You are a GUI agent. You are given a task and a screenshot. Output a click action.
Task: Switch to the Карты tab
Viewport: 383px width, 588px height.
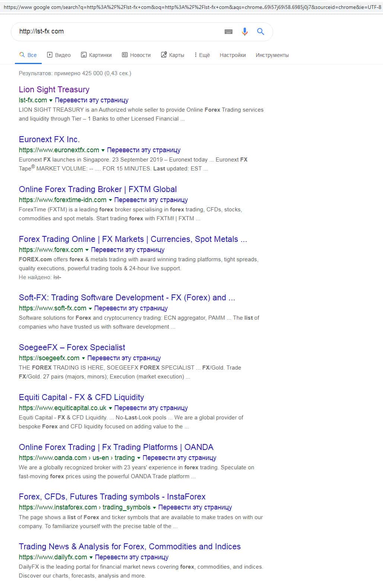172,55
